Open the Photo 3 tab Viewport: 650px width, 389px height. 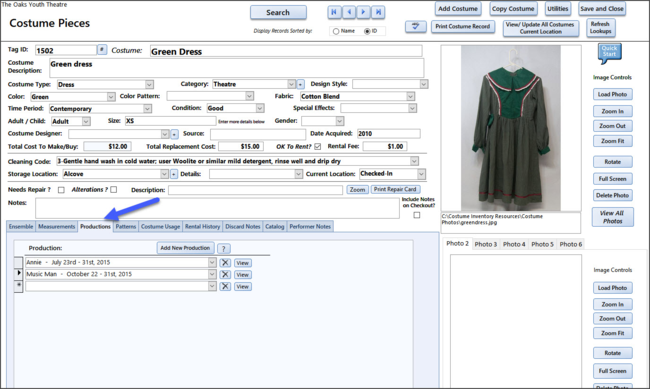coord(485,244)
